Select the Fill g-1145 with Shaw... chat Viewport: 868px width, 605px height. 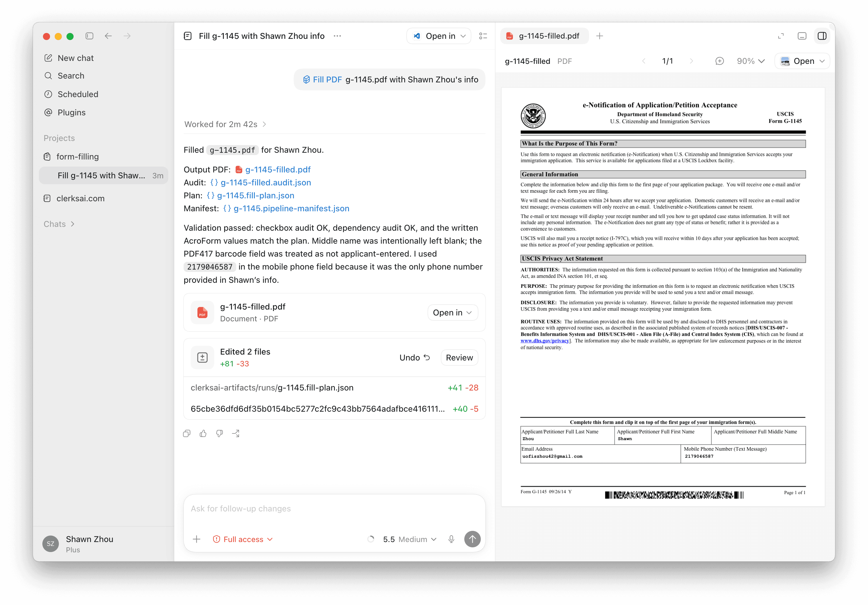click(103, 175)
